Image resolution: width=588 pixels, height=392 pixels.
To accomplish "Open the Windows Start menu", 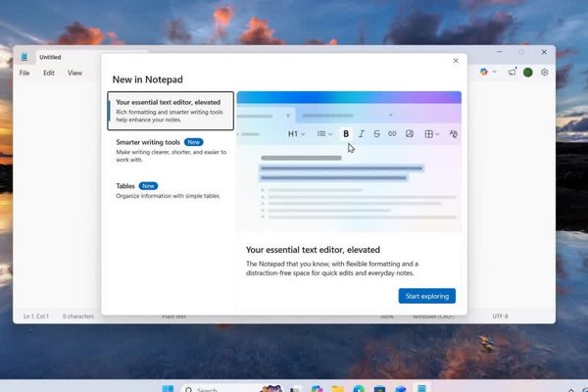I will point(168,389).
